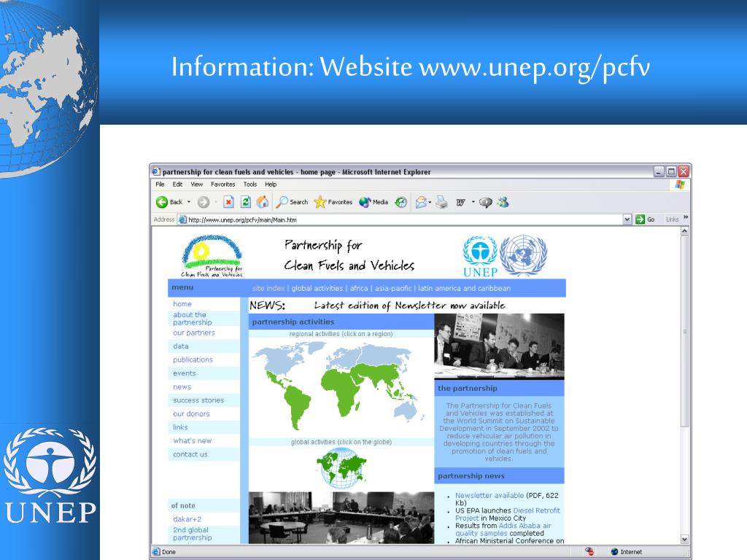Open the File menu

coord(160,184)
